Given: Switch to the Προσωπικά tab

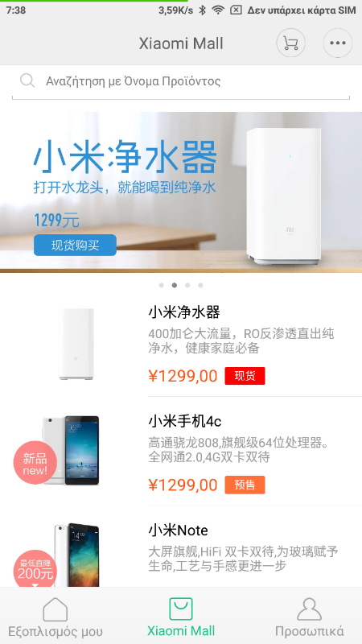Looking at the screenshot, I should (x=309, y=616).
